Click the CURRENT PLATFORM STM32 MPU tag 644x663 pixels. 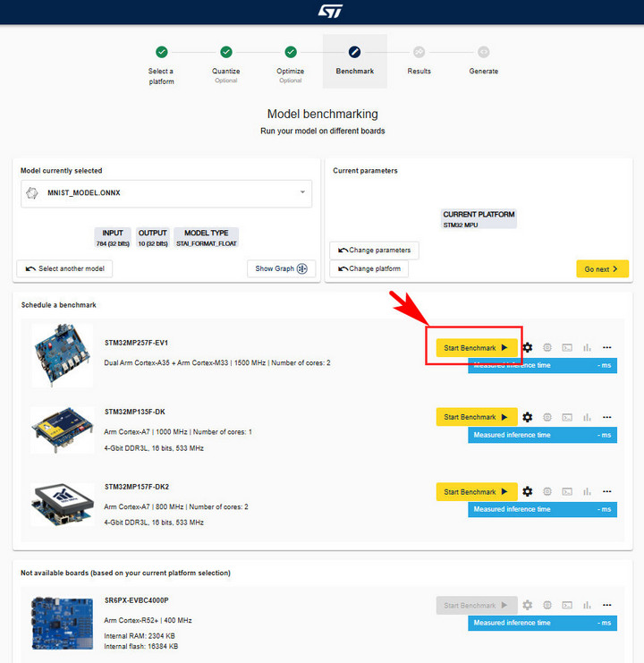tap(479, 219)
